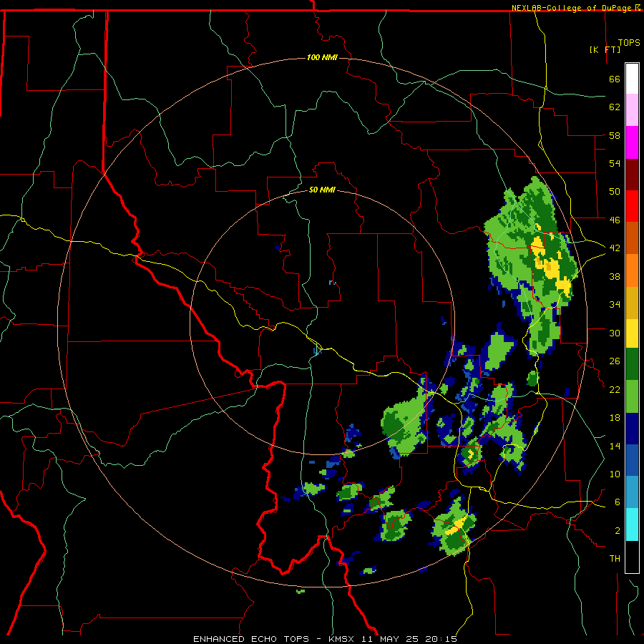Image resolution: width=644 pixels, height=644 pixels.
Task: Click the 62 legend value
Action: tap(615, 107)
